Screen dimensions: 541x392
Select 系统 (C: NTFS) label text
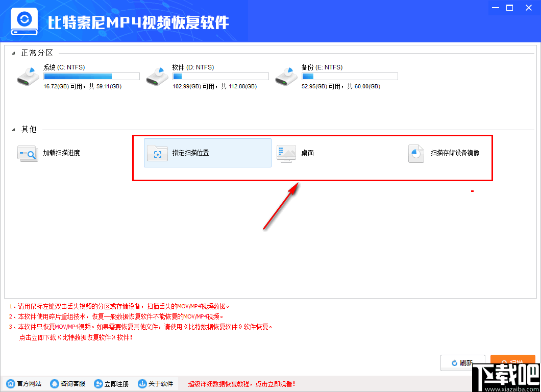click(64, 67)
